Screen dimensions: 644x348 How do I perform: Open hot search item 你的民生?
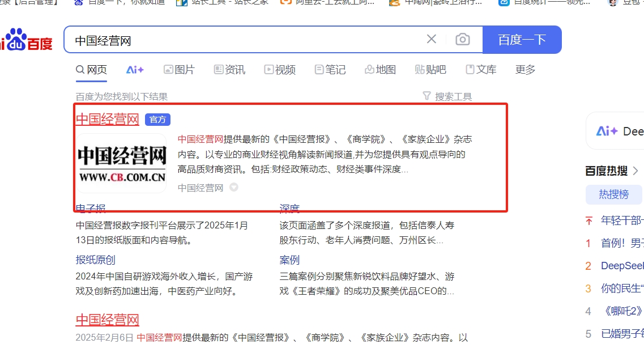click(x=622, y=288)
